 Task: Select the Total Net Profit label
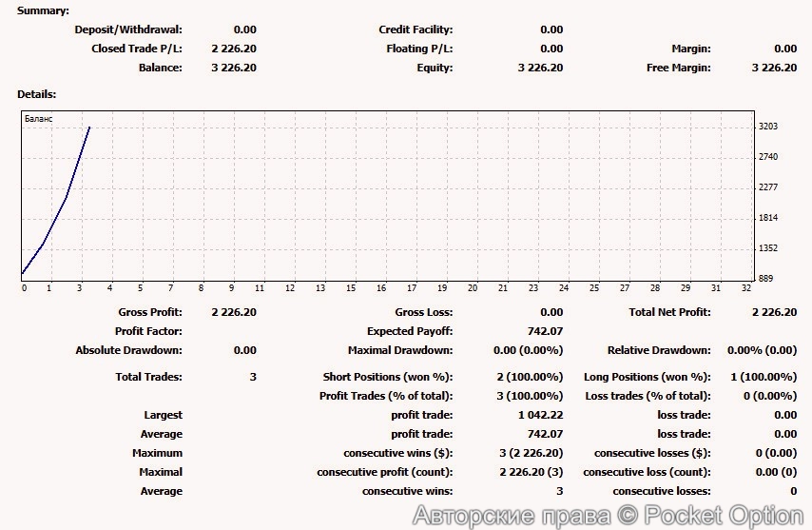pyautogui.click(x=669, y=312)
